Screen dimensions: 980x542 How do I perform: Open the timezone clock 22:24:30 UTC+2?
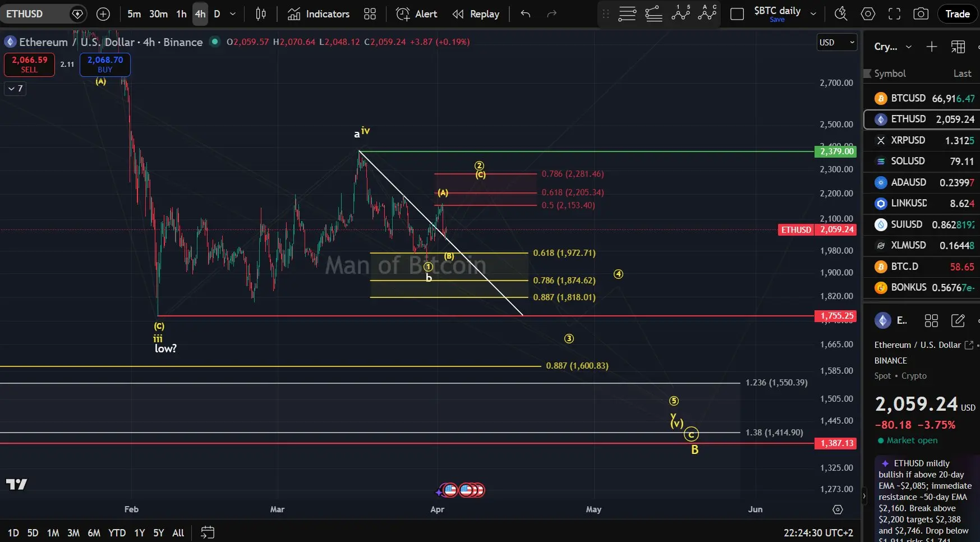point(818,533)
